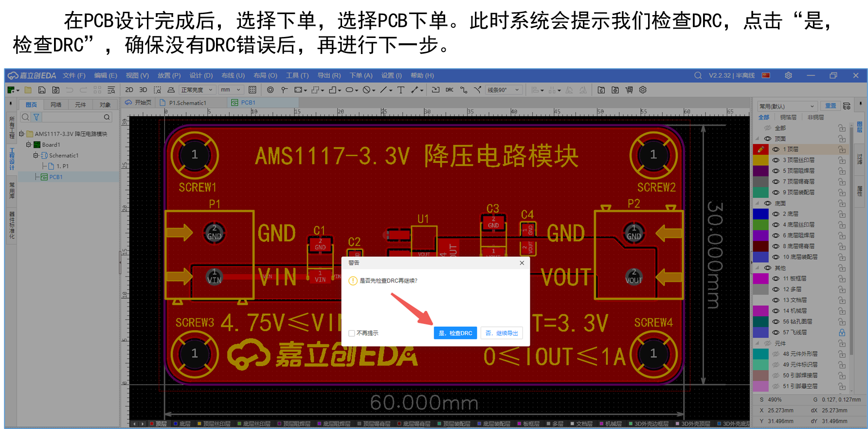Check the 不再提示 checkbox
868x429 pixels.
[352, 333]
